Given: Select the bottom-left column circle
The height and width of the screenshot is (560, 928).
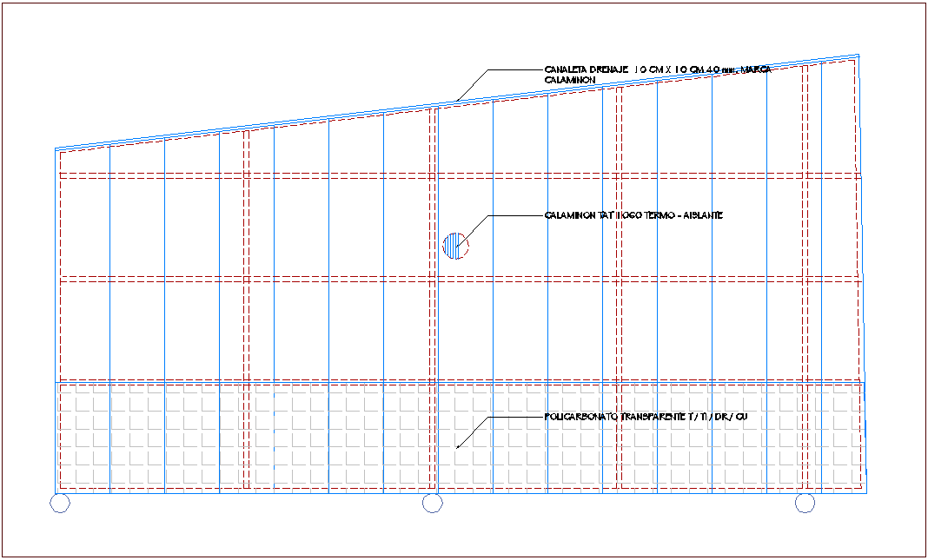Looking at the screenshot, I should coord(60,503).
